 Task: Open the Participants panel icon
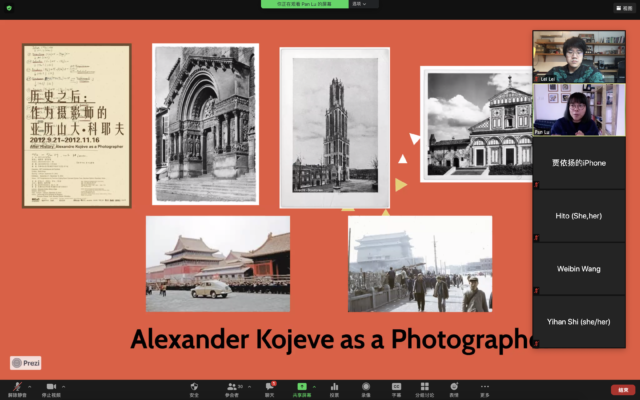tap(232, 386)
